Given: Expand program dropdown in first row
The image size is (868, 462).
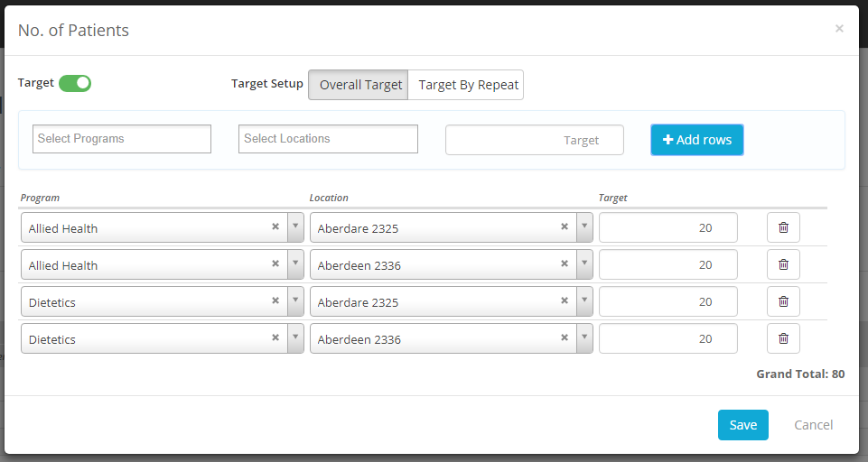Looking at the screenshot, I should 295,228.
